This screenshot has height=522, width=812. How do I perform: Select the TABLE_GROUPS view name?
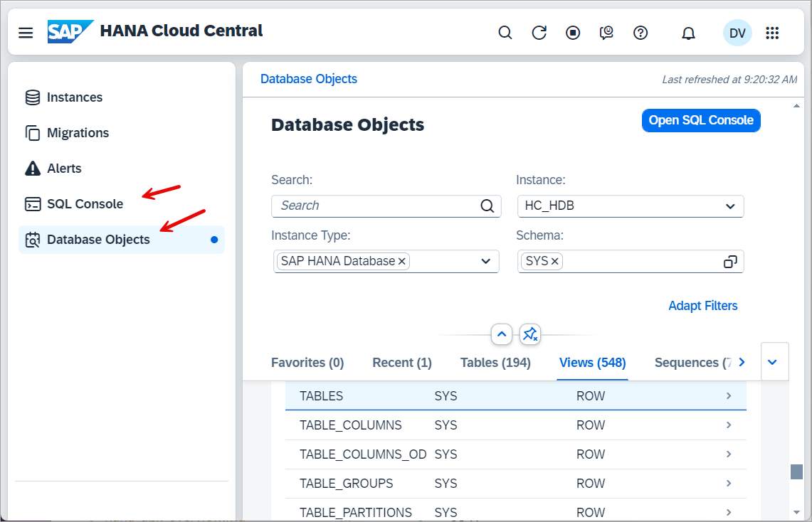point(346,483)
